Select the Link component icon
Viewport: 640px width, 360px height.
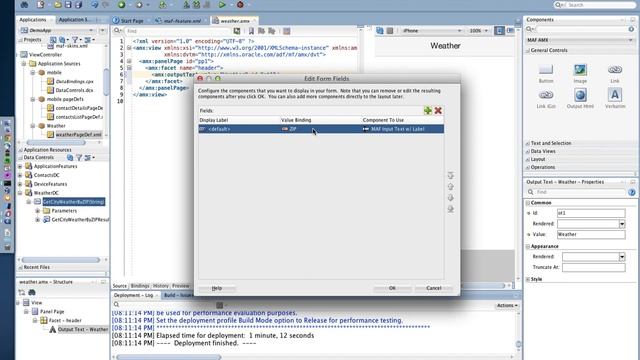click(615, 69)
